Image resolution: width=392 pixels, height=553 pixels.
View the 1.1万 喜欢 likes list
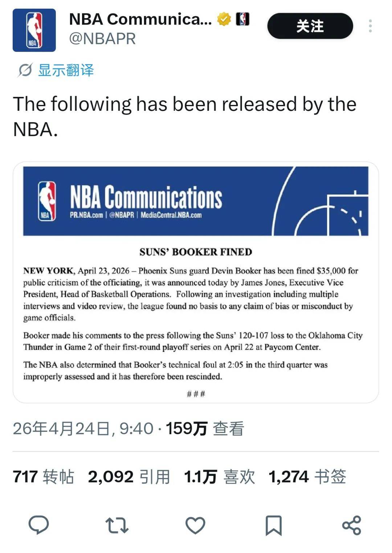click(x=219, y=476)
